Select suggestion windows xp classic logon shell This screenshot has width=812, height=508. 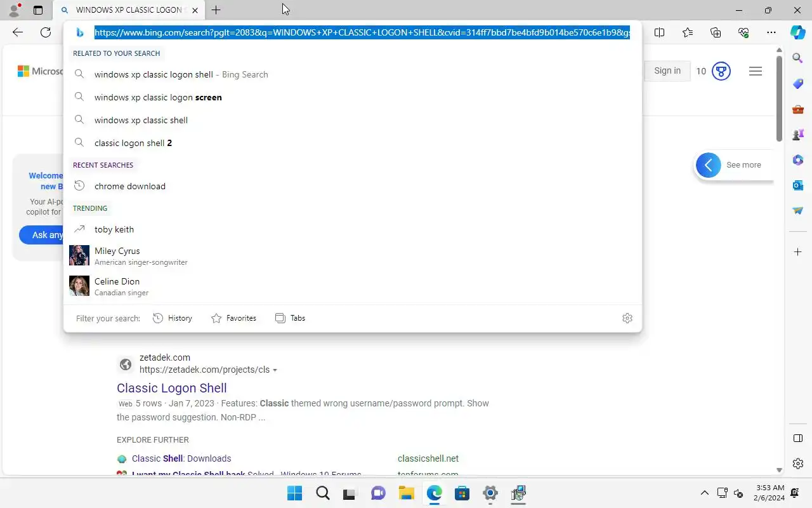click(352, 74)
